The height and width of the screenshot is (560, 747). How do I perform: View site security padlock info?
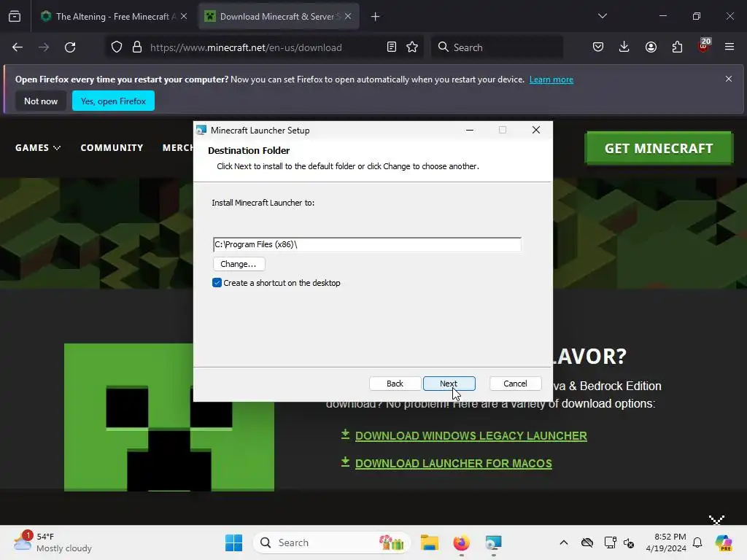tap(137, 47)
